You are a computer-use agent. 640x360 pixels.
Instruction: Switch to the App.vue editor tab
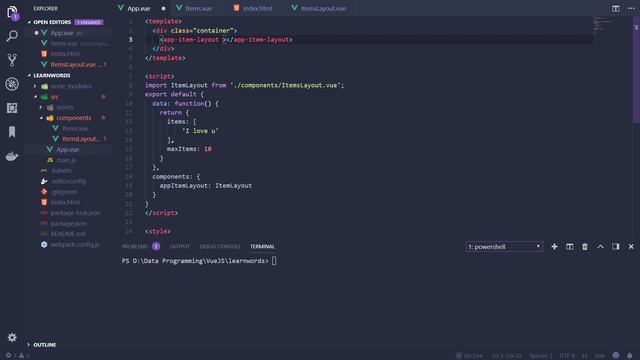[x=139, y=9]
